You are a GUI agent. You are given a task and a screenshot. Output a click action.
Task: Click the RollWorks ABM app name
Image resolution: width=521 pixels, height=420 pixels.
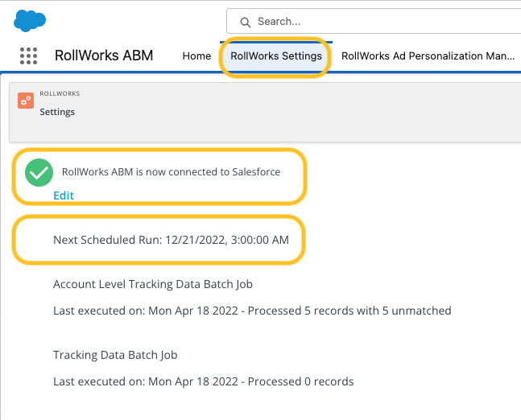(104, 56)
